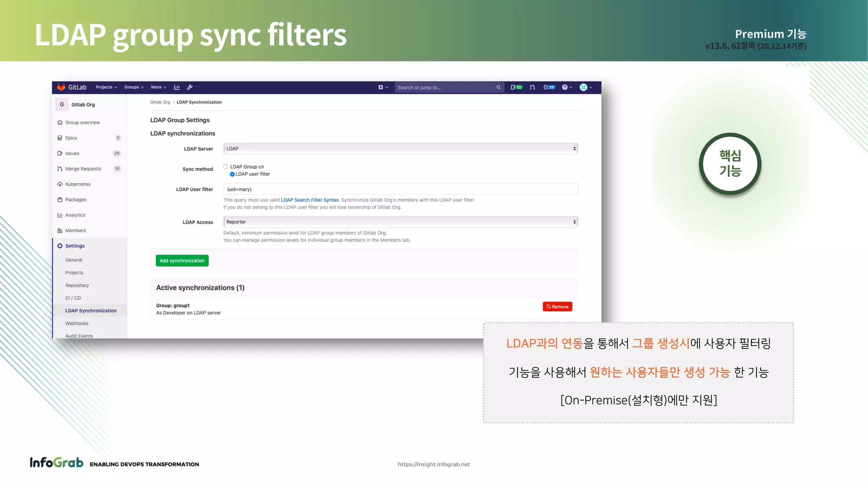Image resolution: width=868 pixels, height=488 pixels.
Task: Open General under Settings
Action: pos(74,260)
